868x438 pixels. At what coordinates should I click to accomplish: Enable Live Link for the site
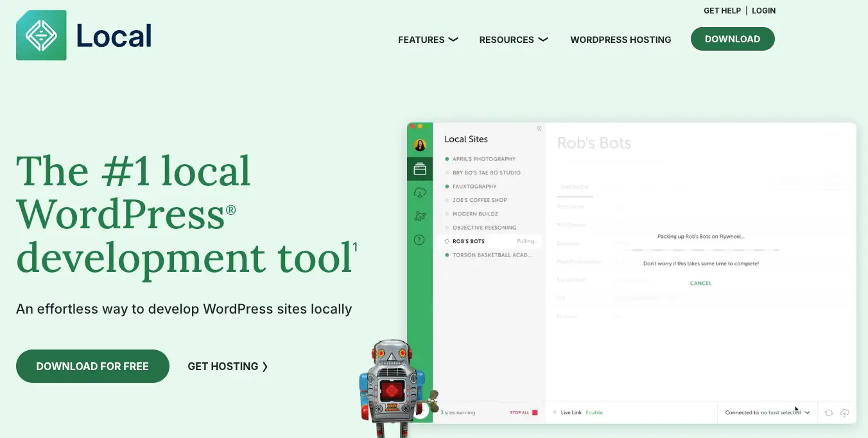tap(593, 412)
